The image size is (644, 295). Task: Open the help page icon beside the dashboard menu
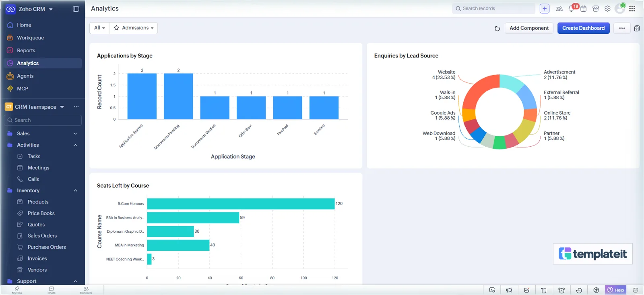pos(637,28)
